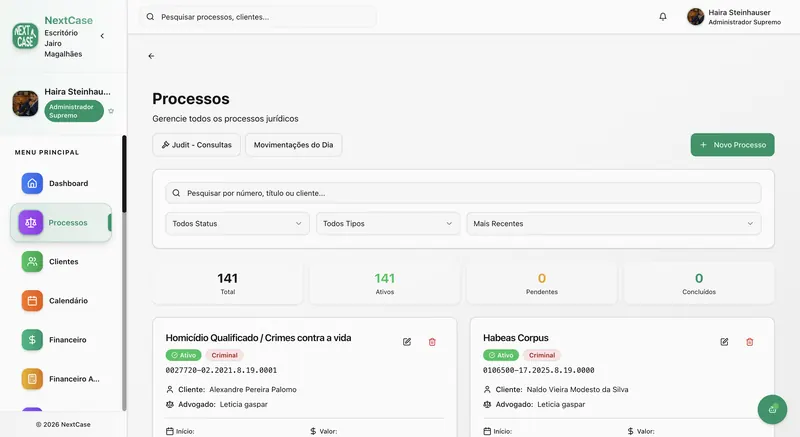Click Ativo badge on Habeas Corpus card
Image resolution: width=800 pixels, height=437 pixels.
[501, 355]
